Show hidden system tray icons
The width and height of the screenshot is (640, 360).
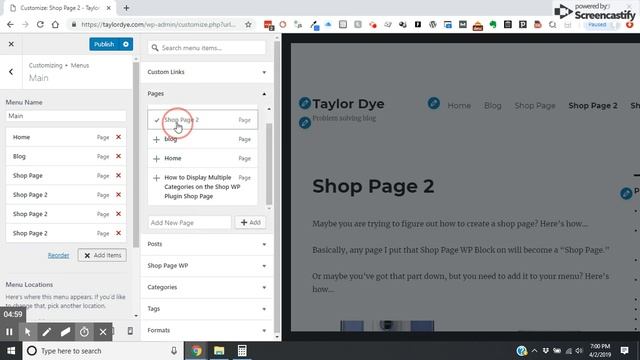tap(534, 351)
